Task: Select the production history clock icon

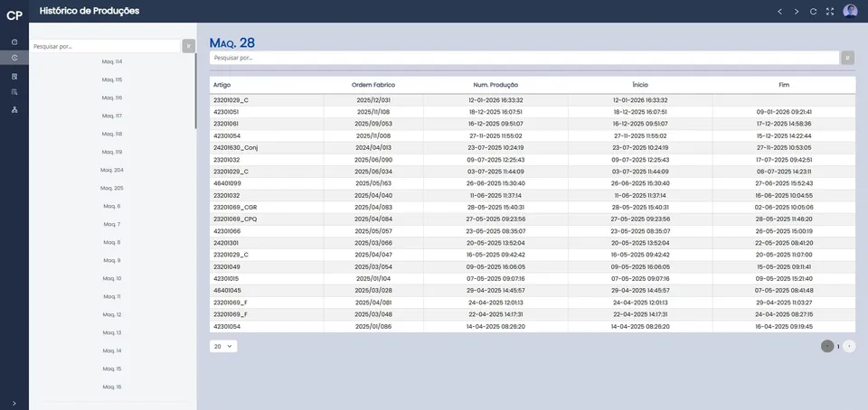Action: pyautogui.click(x=14, y=58)
